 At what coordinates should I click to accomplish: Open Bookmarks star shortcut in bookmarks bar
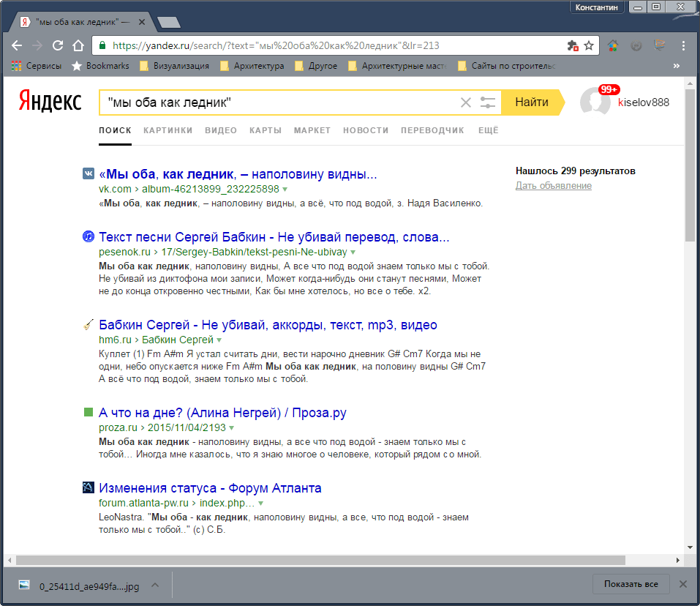[101, 66]
